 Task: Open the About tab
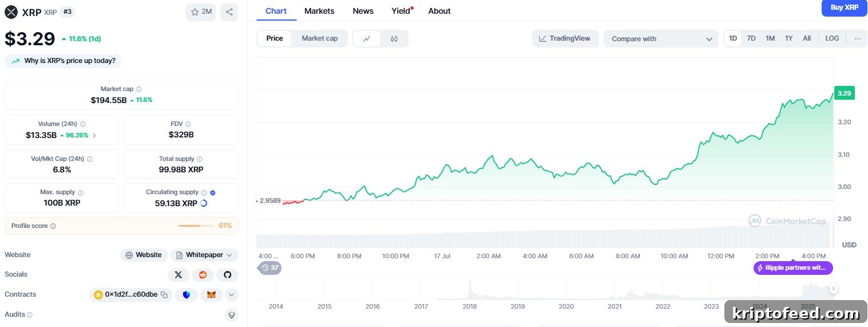click(439, 11)
